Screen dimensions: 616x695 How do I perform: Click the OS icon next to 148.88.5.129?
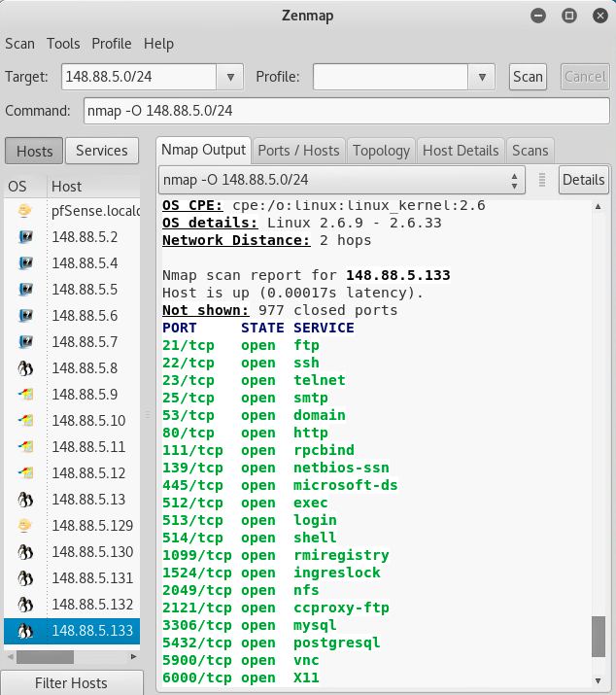[25, 525]
